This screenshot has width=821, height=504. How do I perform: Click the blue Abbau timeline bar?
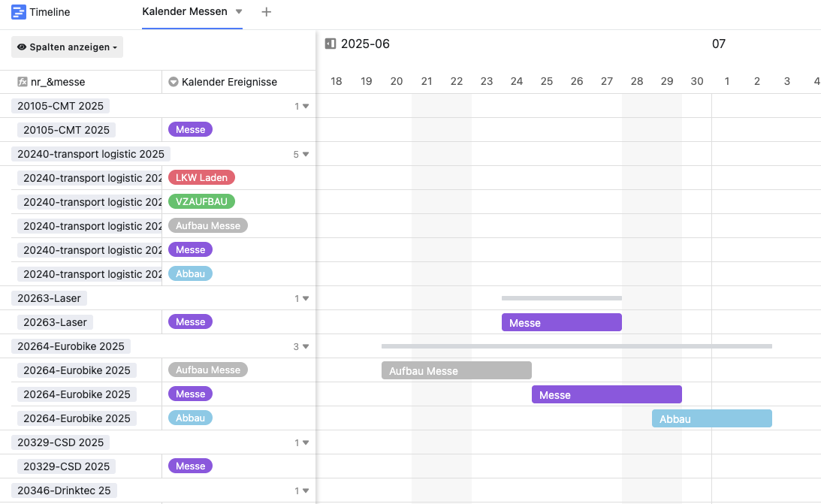point(712,418)
